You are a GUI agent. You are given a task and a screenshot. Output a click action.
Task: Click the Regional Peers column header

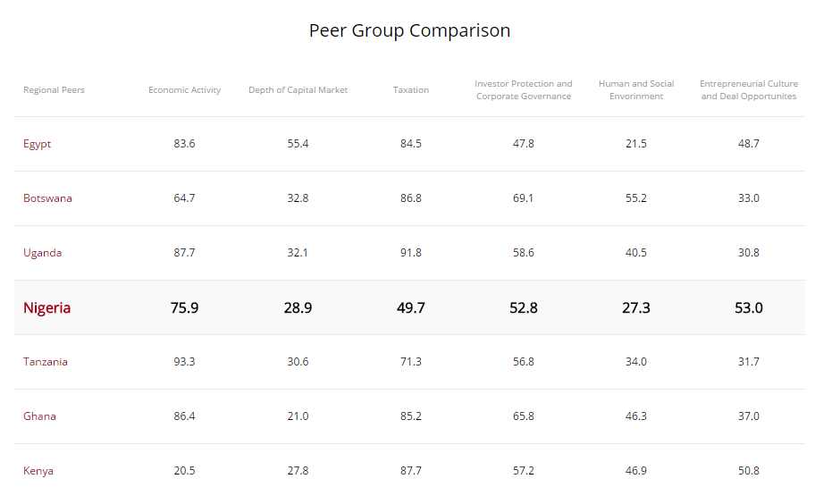[x=54, y=90]
